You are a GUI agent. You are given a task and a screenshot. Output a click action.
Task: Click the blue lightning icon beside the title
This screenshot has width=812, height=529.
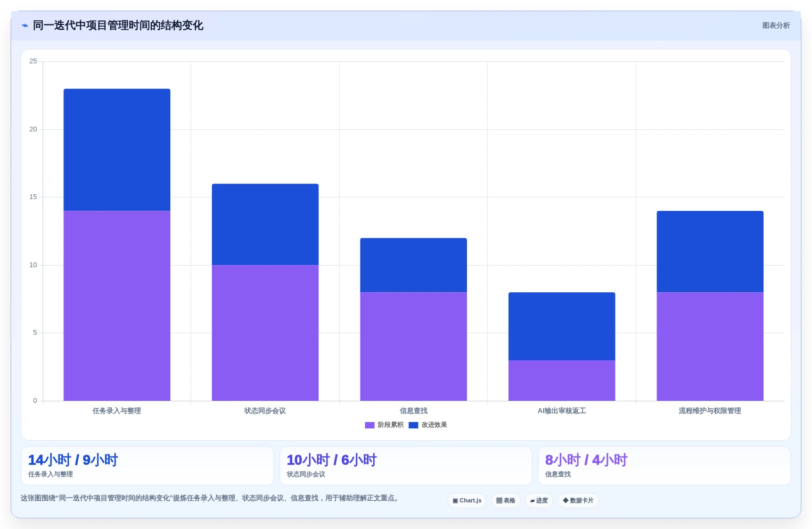click(x=24, y=26)
